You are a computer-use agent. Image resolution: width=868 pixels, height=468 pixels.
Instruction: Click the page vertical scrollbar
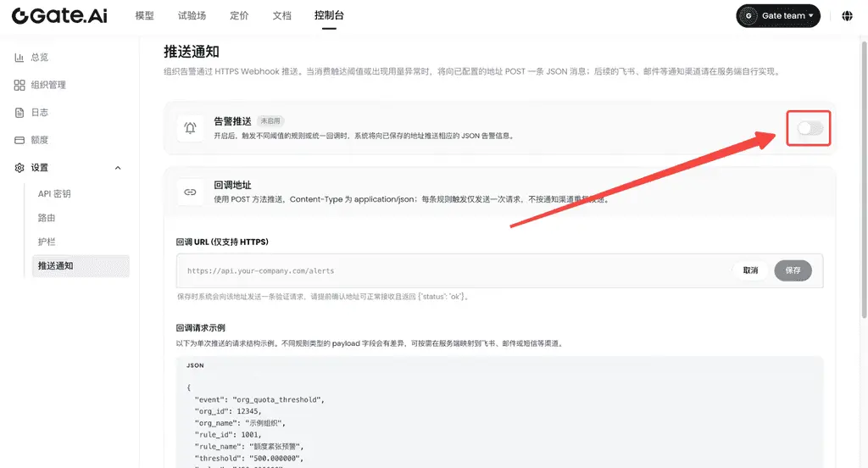864,180
